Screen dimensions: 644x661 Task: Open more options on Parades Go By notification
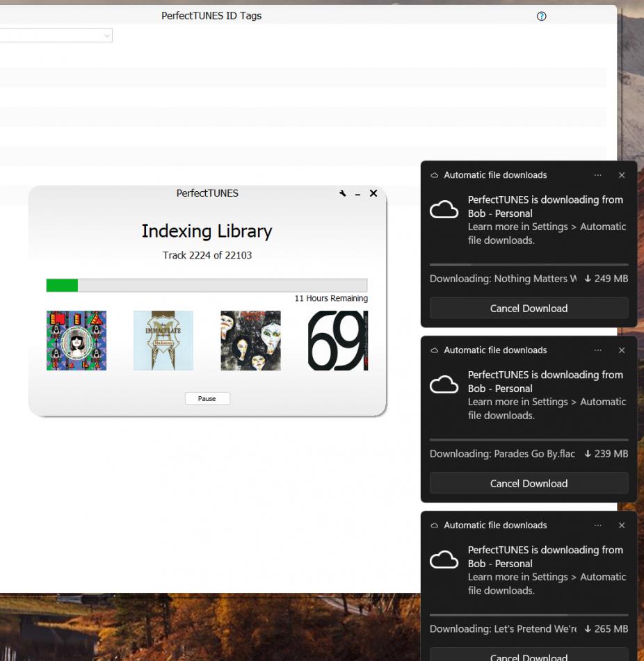pyautogui.click(x=598, y=350)
